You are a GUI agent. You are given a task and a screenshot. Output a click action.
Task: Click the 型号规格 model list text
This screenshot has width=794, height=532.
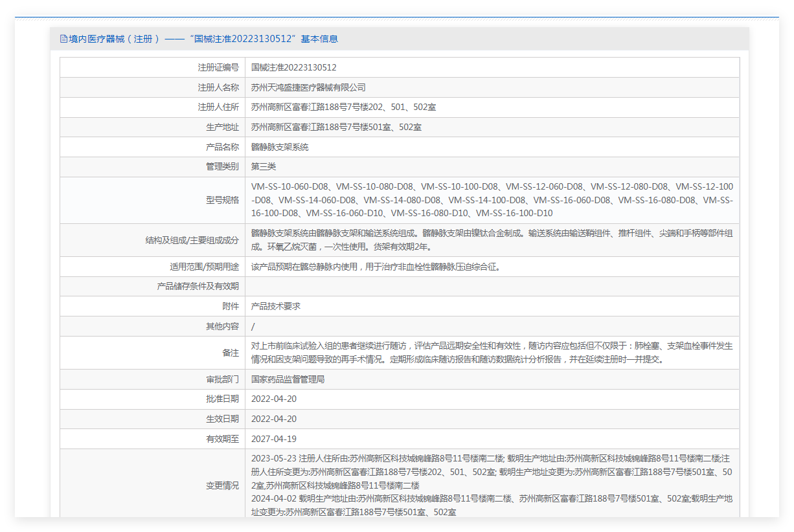tap(492, 199)
